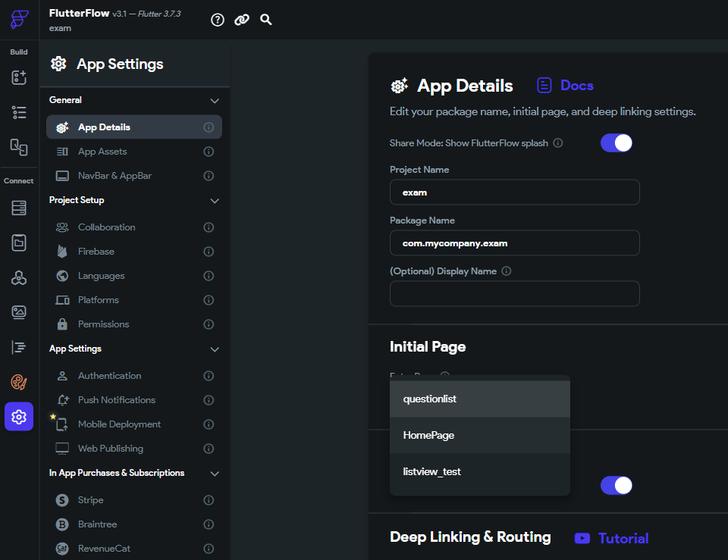Show info for Mobile Deployment row
This screenshot has width=728, height=560.
[209, 424]
